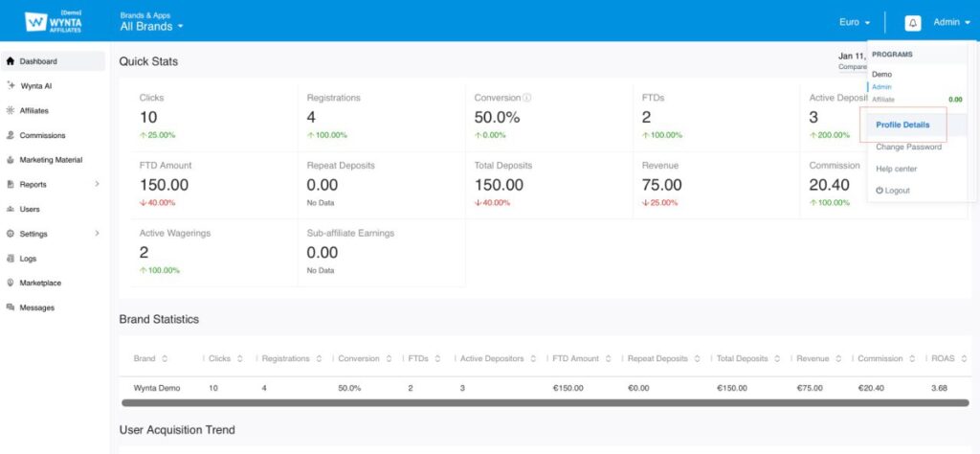Open the Marketplace sidebar item

[x=40, y=283]
